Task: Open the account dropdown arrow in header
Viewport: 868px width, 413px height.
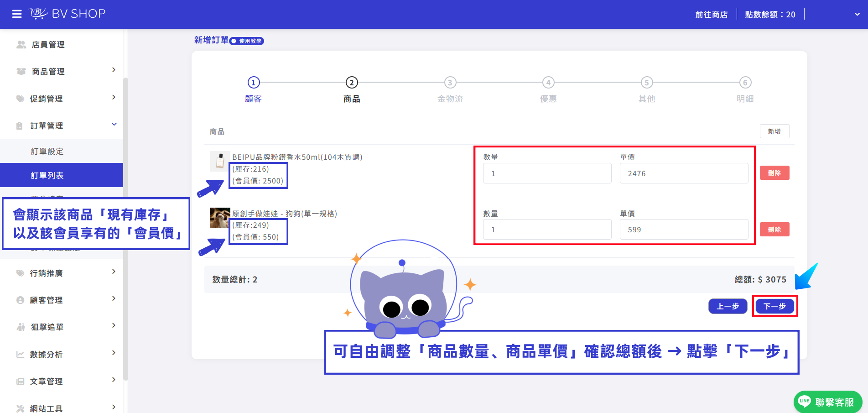Action: (857, 14)
